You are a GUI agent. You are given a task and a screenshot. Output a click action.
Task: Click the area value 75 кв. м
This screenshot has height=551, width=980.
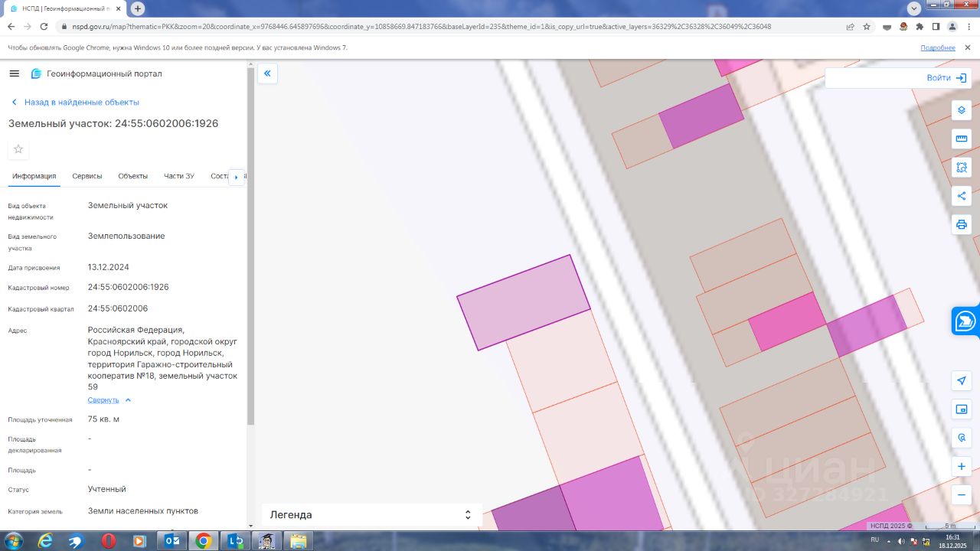(103, 419)
